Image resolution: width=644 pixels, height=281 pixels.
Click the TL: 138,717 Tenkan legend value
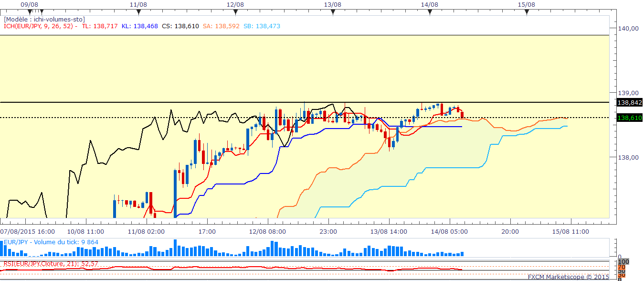click(100, 26)
